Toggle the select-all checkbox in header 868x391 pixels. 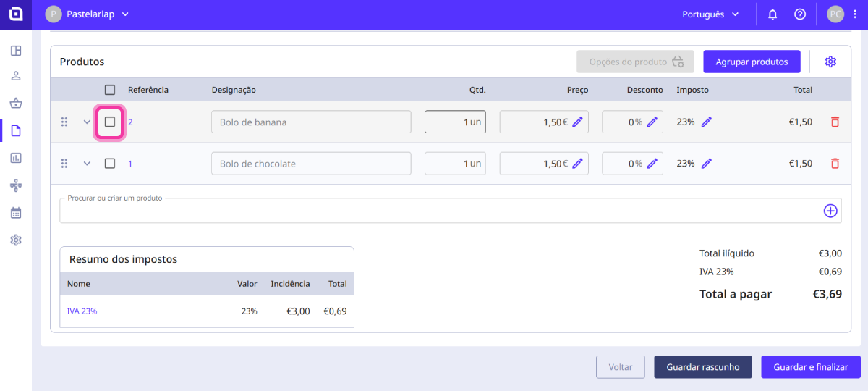point(110,90)
